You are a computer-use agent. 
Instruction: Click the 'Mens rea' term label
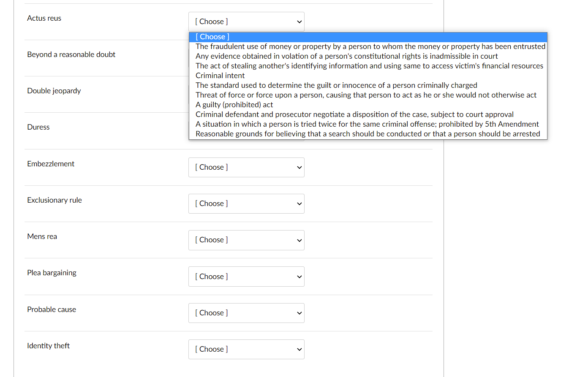[x=42, y=236]
